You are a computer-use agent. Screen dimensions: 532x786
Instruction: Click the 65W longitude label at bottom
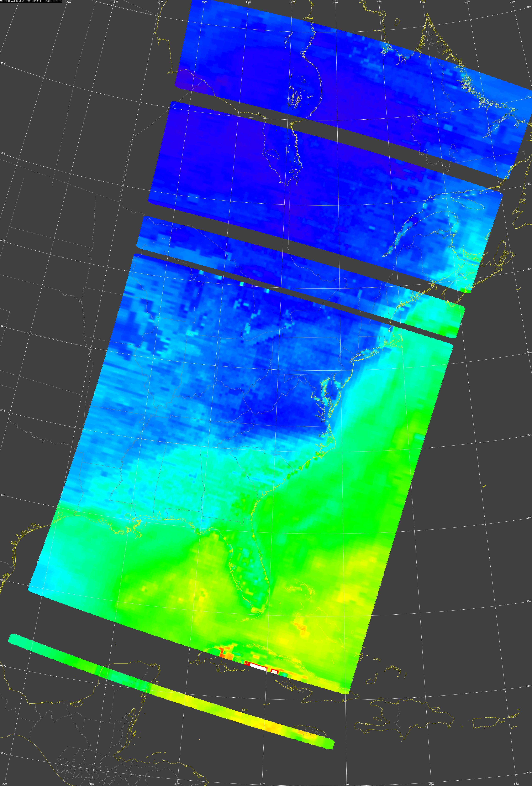click(x=516, y=784)
